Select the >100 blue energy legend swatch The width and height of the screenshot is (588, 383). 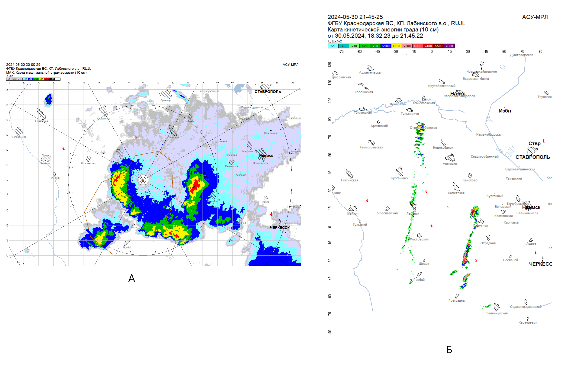386,46
